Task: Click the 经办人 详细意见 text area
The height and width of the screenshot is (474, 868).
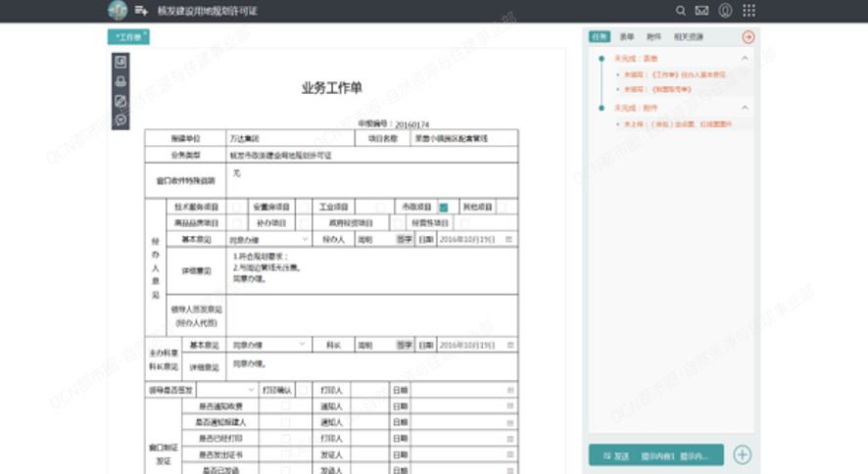Action: [x=372, y=270]
